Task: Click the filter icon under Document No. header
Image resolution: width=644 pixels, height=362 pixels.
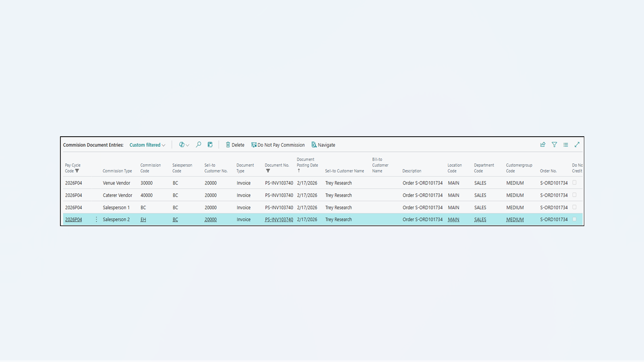Action: [x=268, y=171]
